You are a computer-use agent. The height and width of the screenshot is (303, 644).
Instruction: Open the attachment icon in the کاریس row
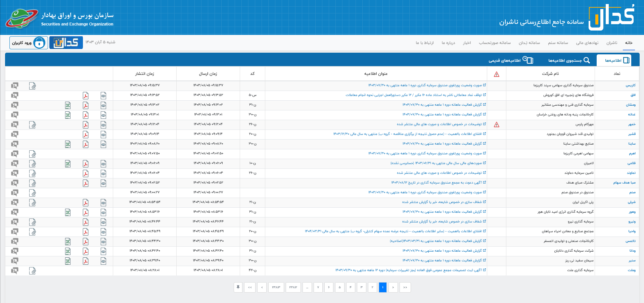(x=32, y=86)
